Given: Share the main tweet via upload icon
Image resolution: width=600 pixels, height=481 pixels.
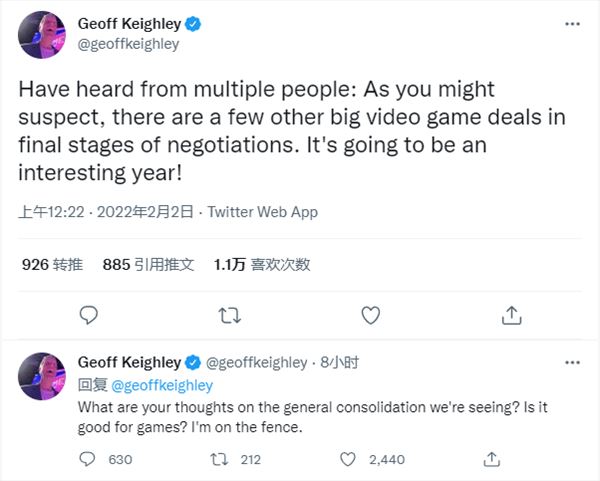Looking at the screenshot, I should 512,315.
